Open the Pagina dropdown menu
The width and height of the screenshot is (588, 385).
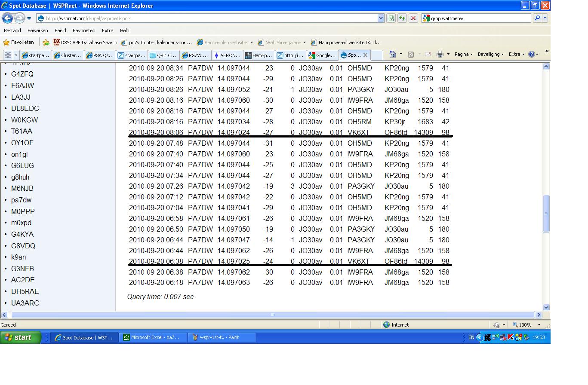[463, 54]
